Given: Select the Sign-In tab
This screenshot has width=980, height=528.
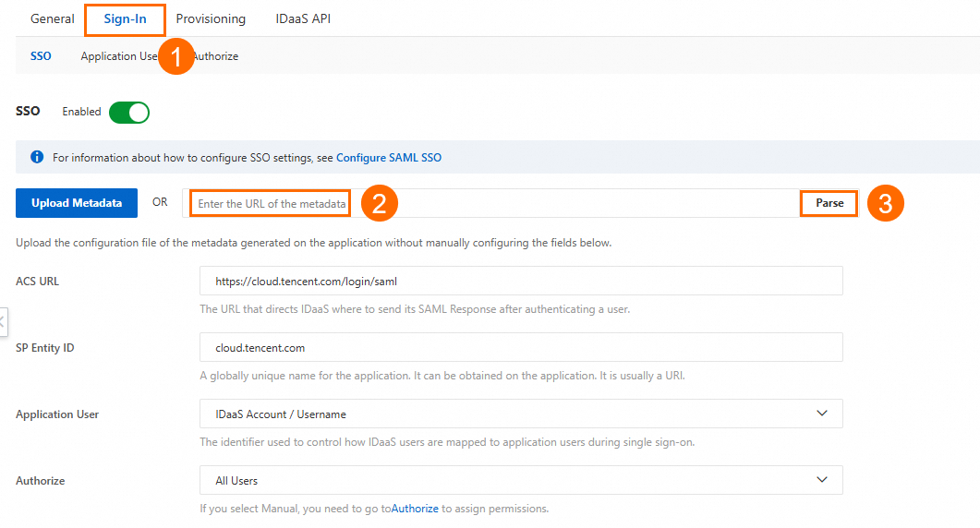Looking at the screenshot, I should tap(125, 18).
